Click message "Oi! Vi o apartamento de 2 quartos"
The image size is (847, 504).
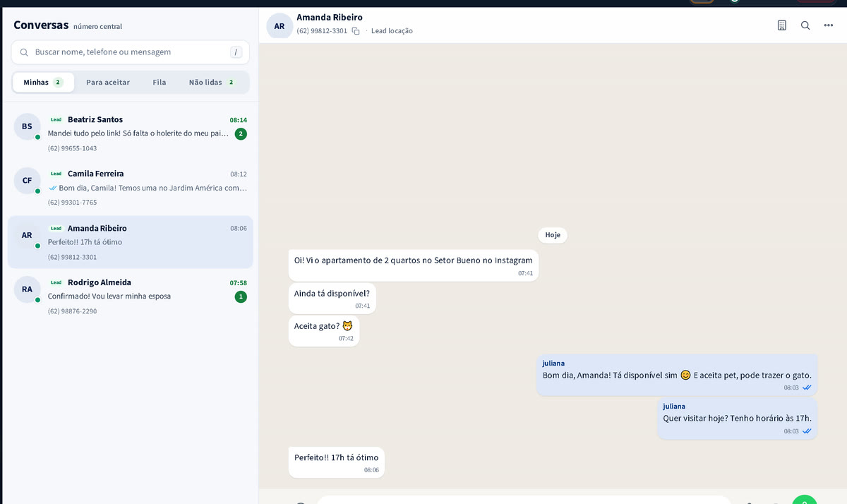(414, 265)
